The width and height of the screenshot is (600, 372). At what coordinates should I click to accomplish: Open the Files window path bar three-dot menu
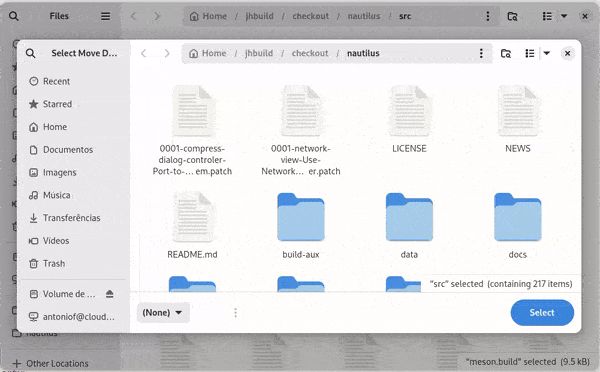coord(488,16)
